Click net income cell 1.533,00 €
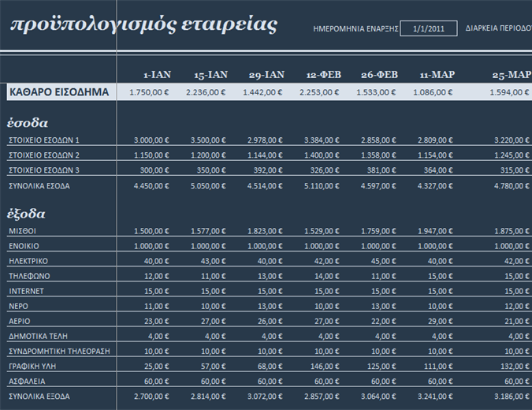This screenshot has width=532, height=410. click(x=376, y=92)
